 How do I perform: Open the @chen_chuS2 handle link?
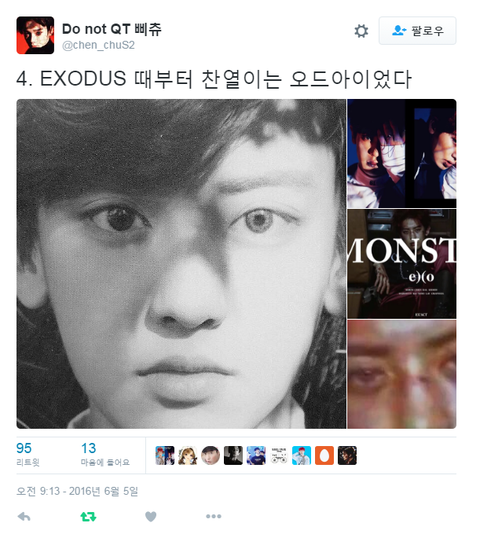[98, 45]
